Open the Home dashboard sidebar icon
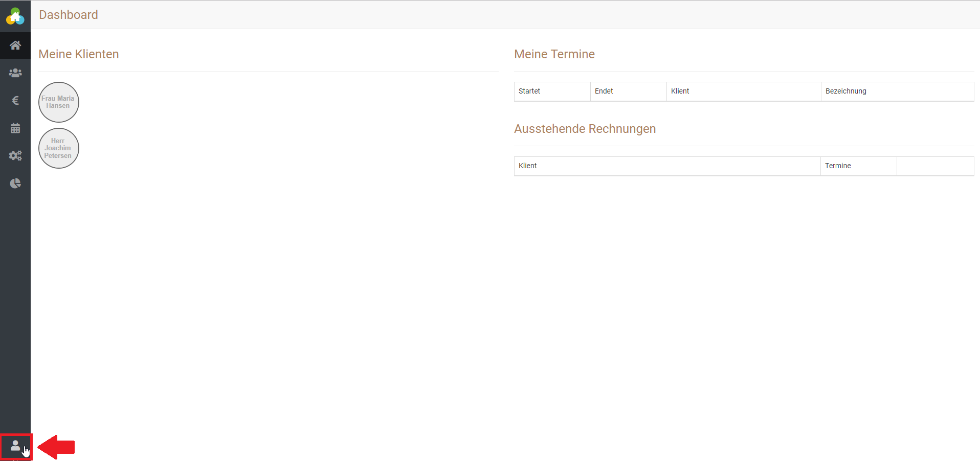 [x=15, y=45]
